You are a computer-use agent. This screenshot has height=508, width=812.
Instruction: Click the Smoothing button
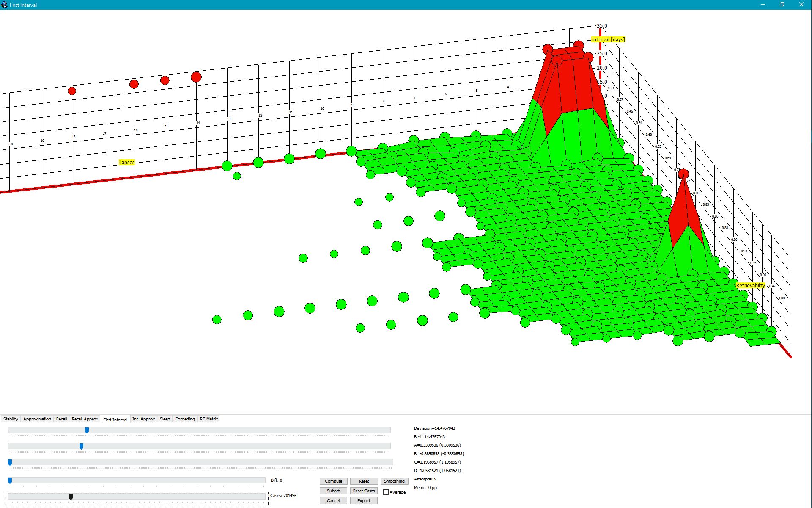click(394, 481)
